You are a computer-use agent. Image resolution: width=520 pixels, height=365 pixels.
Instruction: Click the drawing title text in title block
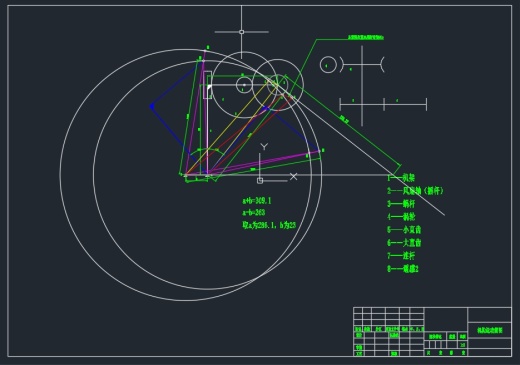pyautogui.click(x=490, y=330)
